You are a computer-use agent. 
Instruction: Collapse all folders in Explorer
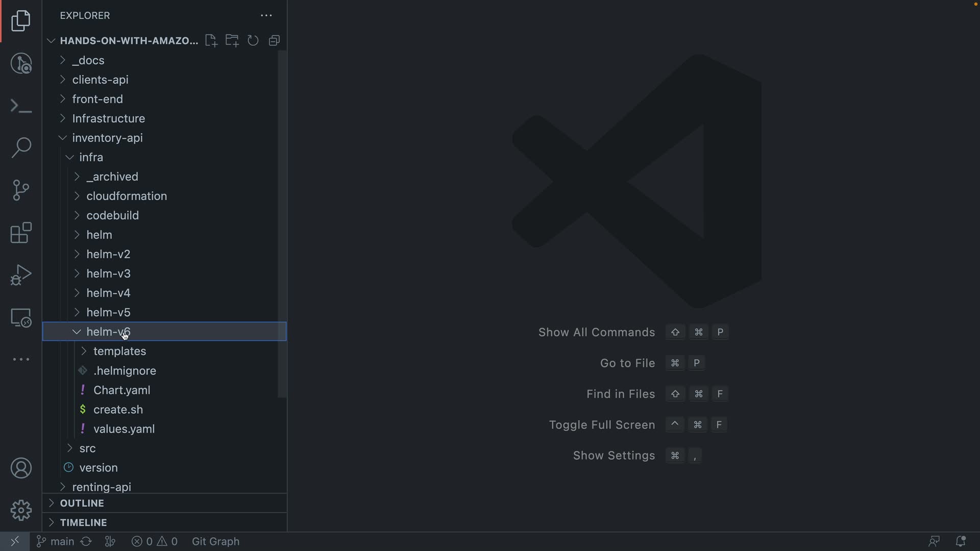pyautogui.click(x=275, y=41)
